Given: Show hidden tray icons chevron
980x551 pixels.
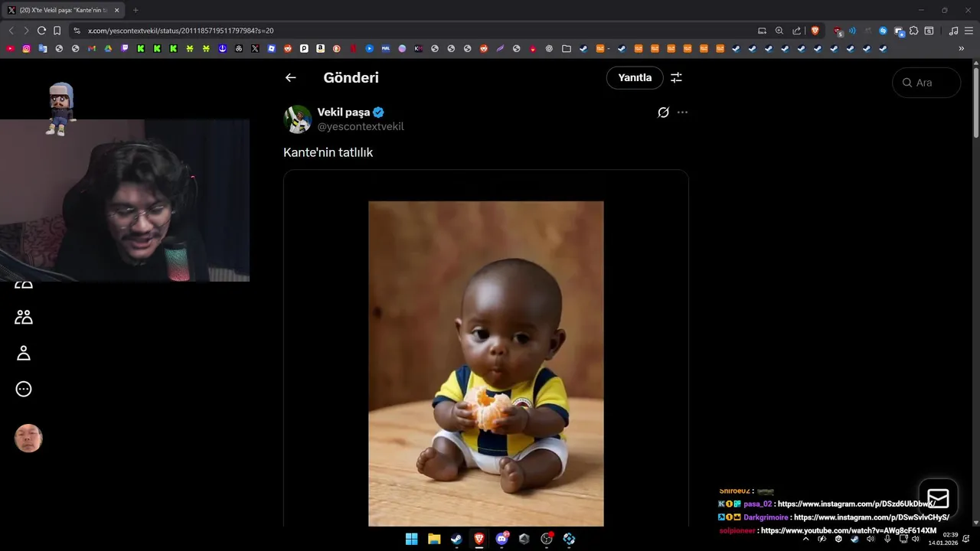Looking at the screenshot, I should click(806, 539).
